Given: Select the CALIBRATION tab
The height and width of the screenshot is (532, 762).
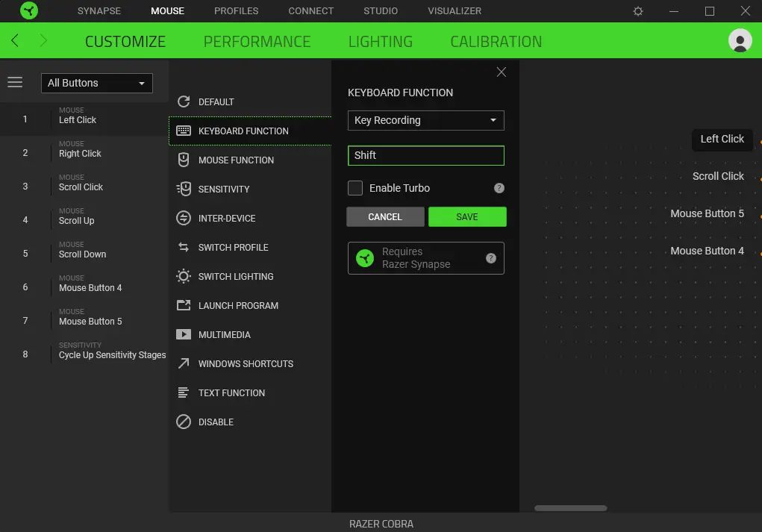Looking at the screenshot, I should click(x=496, y=41).
